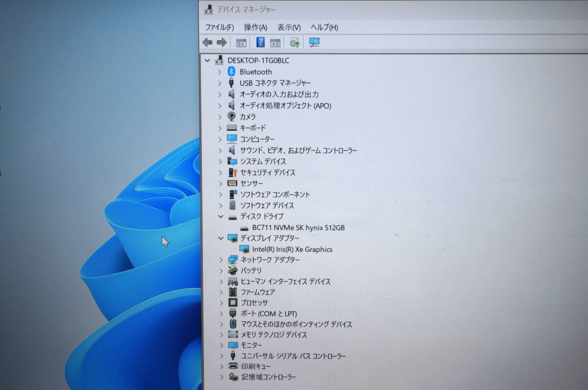588x390 pixels.
Task: Click the icon beside ソフトウェア デバイス
Action: [x=233, y=205]
